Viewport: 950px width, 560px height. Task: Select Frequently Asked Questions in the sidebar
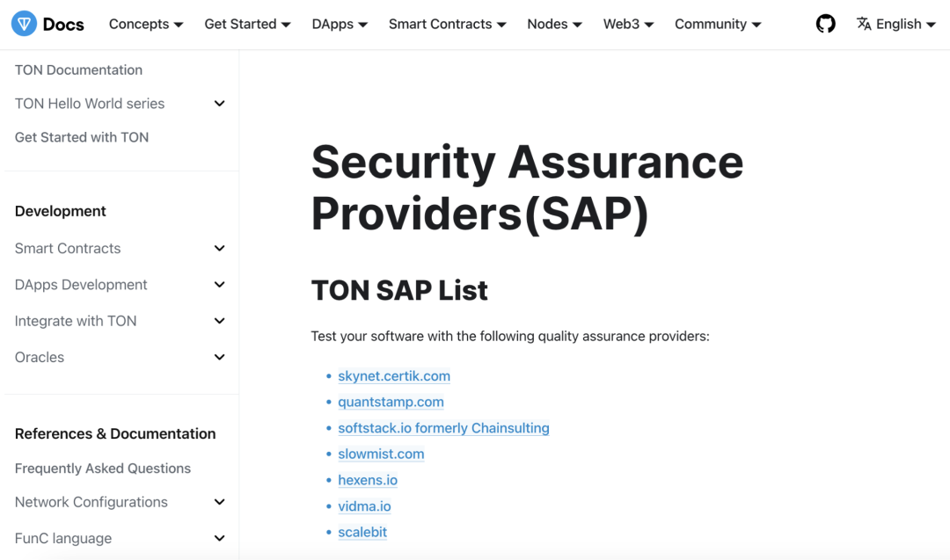pyautogui.click(x=102, y=468)
